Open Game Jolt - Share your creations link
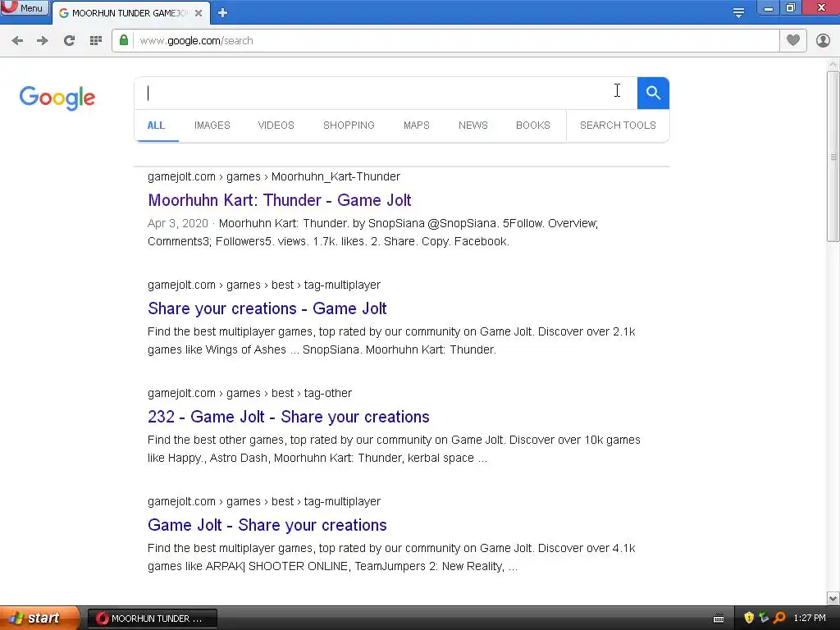 tap(267, 525)
